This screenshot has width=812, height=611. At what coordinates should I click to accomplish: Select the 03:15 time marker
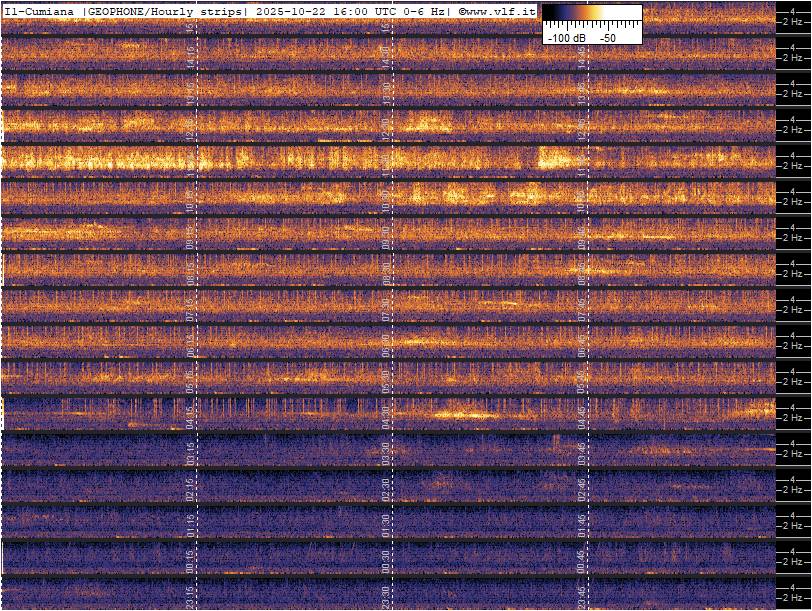192,449
